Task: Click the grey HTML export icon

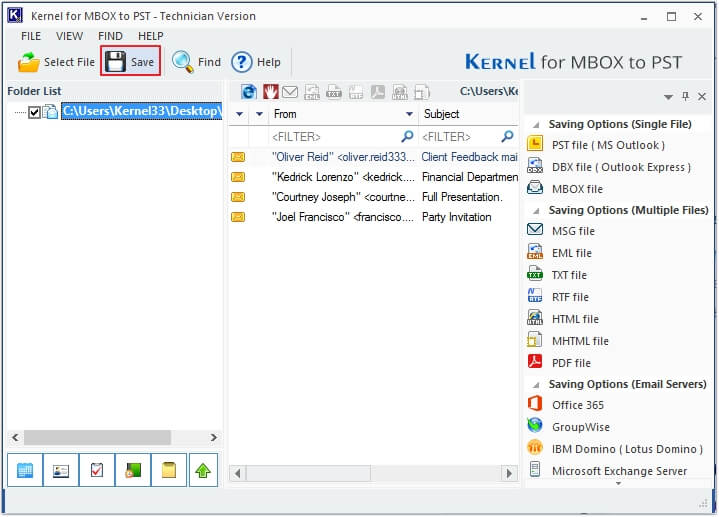Action: point(400,92)
